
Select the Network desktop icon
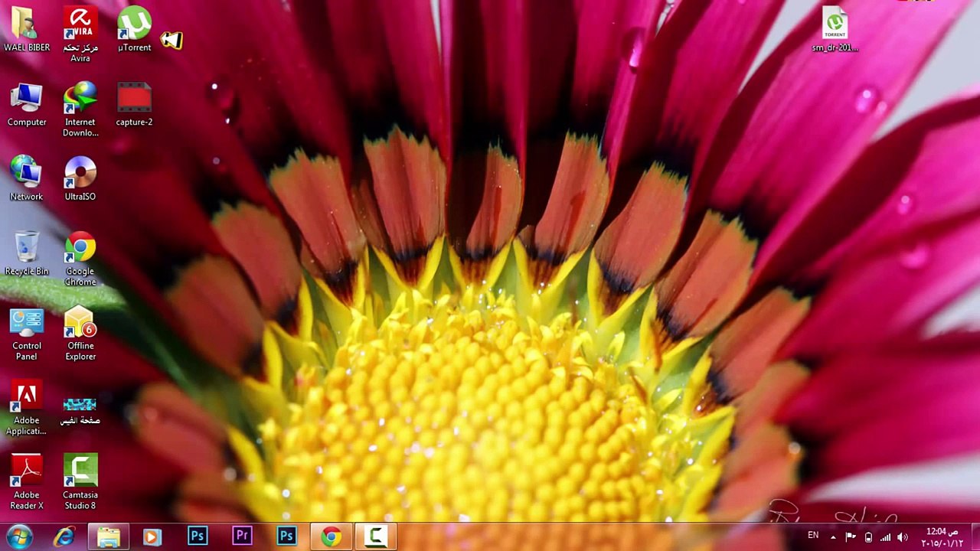(27, 178)
